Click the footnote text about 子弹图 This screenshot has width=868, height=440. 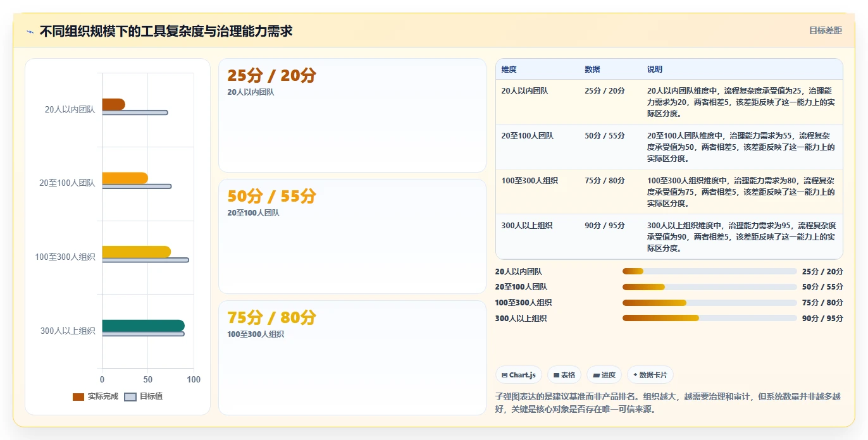click(x=669, y=403)
